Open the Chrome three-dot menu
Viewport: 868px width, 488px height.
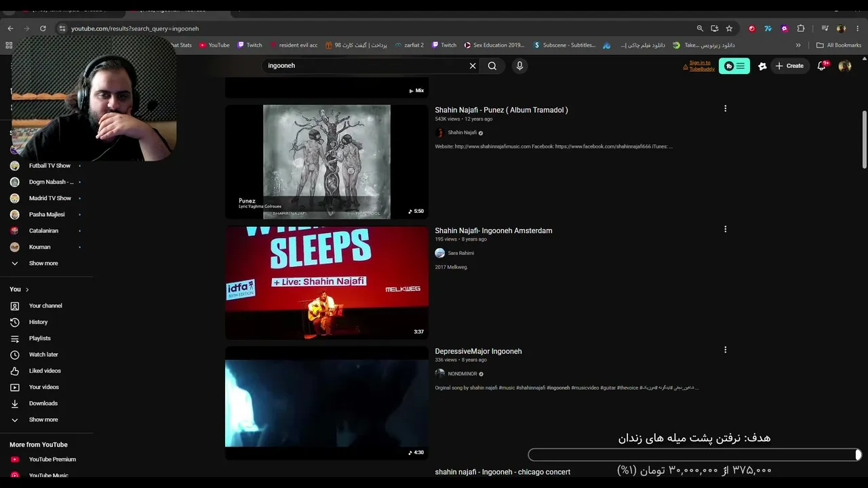(x=858, y=28)
